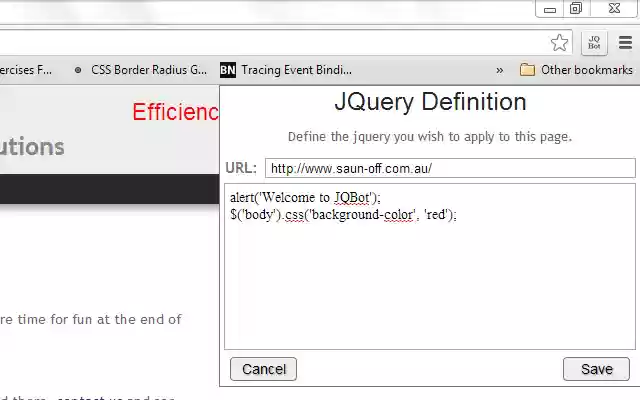The height and width of the screenshot is (400, 640).
Task: Open the Tracing Event Bindi... bookmark
Action: pos(286,70)
